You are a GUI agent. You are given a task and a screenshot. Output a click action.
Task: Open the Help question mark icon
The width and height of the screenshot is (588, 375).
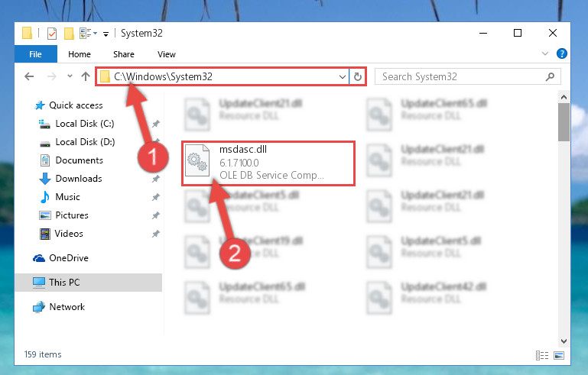click(x=562, y=53)
